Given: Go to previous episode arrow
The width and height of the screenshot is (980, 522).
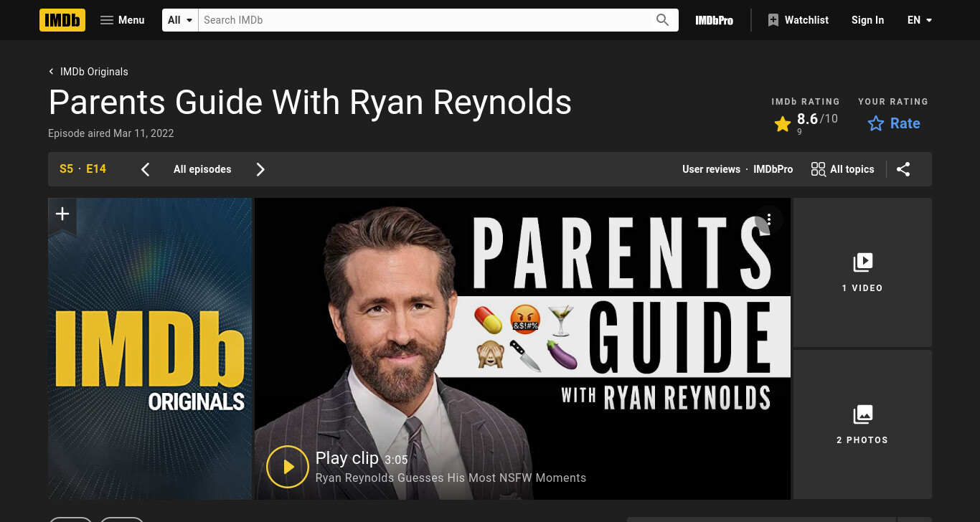Looking at the screenshot, I should (145, 169).
